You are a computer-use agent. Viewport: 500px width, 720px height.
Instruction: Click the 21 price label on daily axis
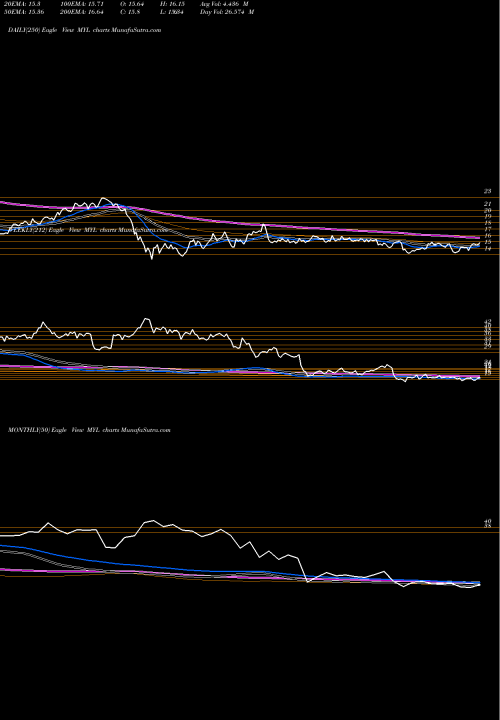tap(488, 204)
